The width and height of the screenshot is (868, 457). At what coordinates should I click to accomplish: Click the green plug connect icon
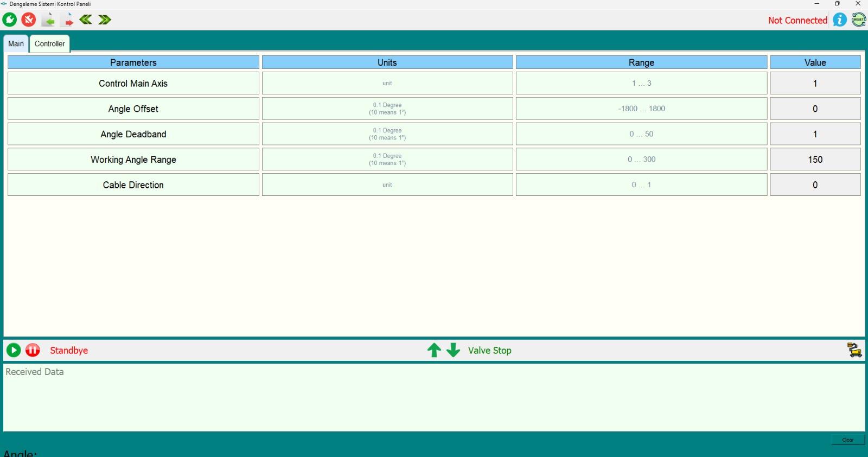pyautogui.click(x=10, y=20)
